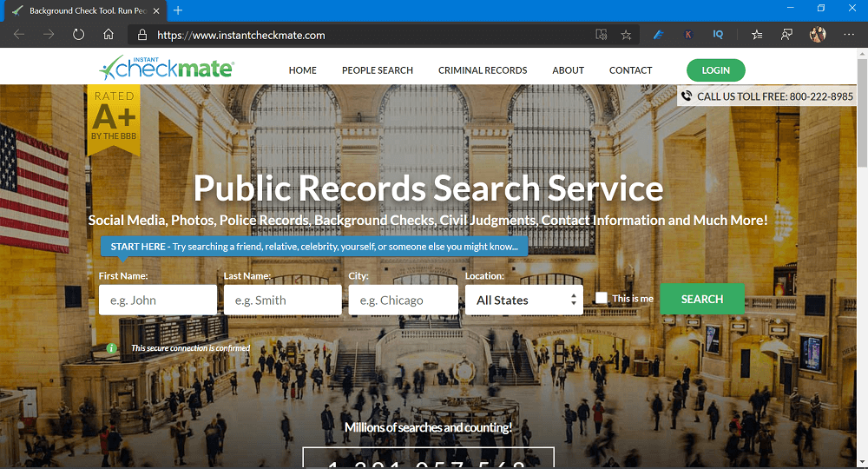
Task: Click into the Last Name field
Action: pos(282,300)
